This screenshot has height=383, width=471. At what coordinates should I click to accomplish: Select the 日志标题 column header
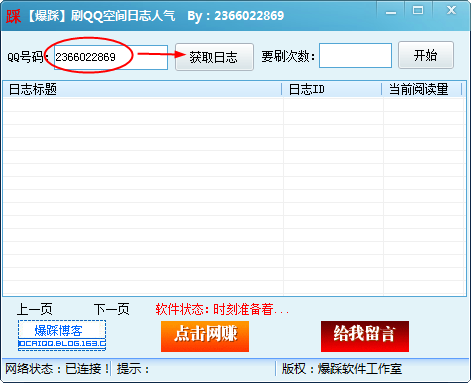[142, 89]
